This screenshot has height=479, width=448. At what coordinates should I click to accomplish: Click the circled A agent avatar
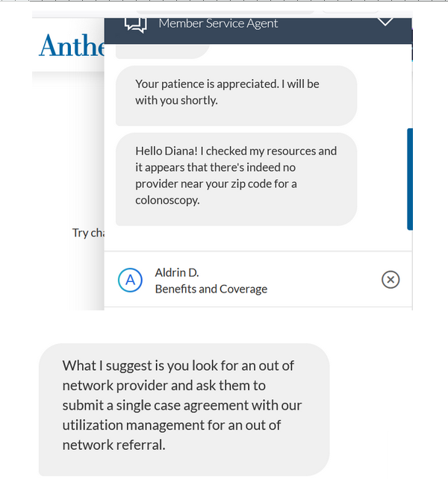tap(130, 280)
